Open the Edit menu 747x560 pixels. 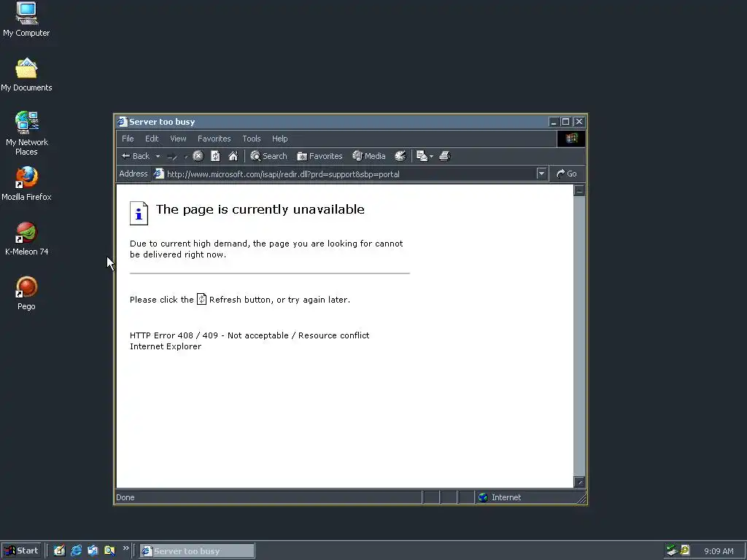(x=152, y=139)
